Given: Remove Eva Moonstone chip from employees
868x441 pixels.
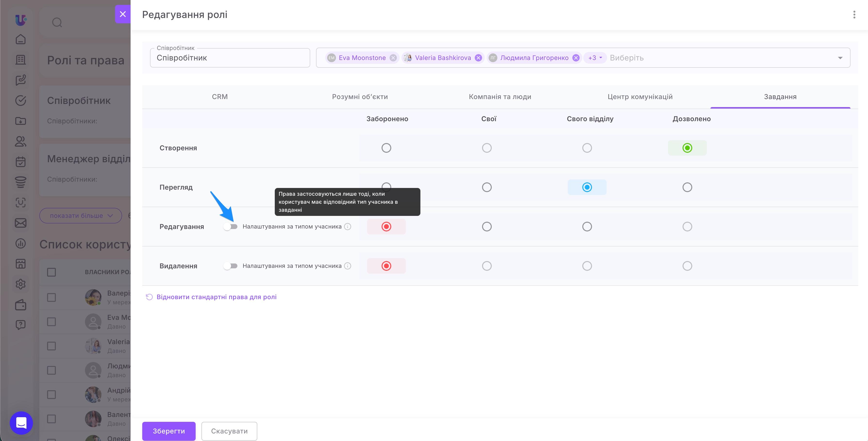Looking at the screenshot, I should (x=393, y=58).
